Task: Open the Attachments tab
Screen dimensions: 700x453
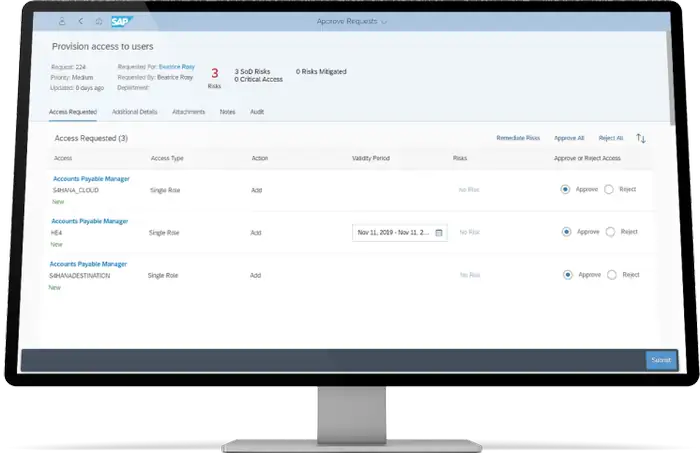Action: coord(188,112)
